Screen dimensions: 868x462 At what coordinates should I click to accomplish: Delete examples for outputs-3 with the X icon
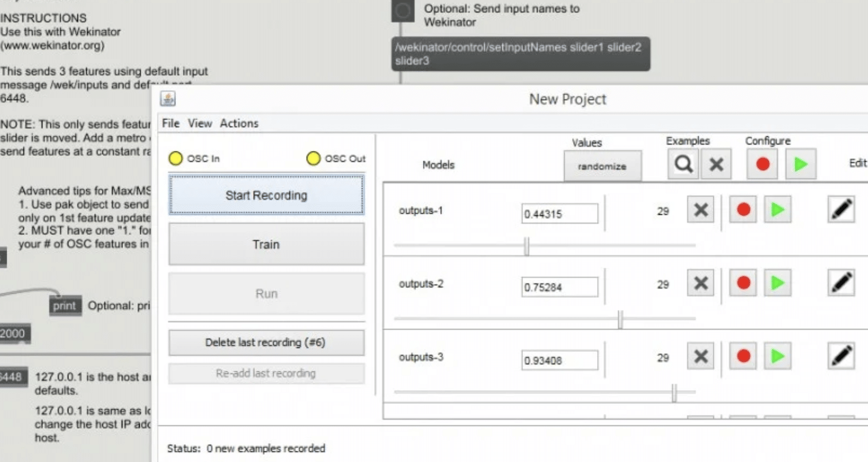[701, 356]
